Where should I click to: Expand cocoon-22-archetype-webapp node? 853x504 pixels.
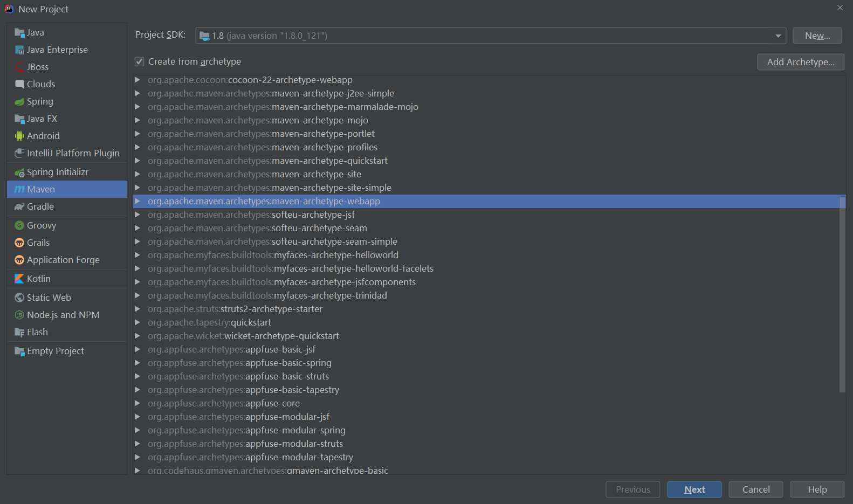137,80
